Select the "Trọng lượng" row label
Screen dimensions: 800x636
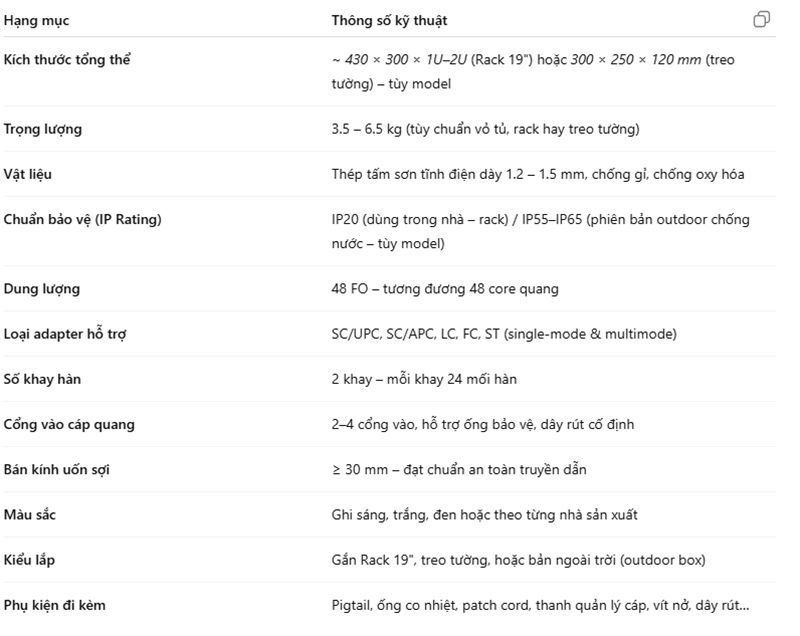pyautogui.click(x=43, y=129)
